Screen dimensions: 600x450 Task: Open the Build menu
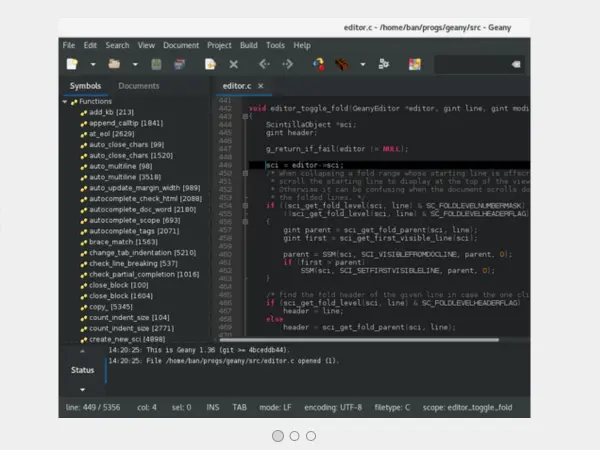[x=248, y=45]
